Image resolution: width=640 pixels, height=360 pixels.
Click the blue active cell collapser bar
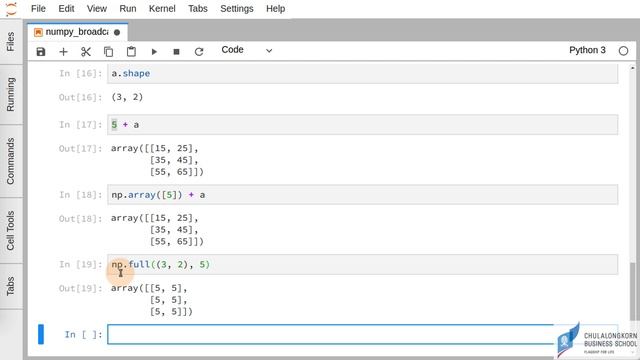41,334
